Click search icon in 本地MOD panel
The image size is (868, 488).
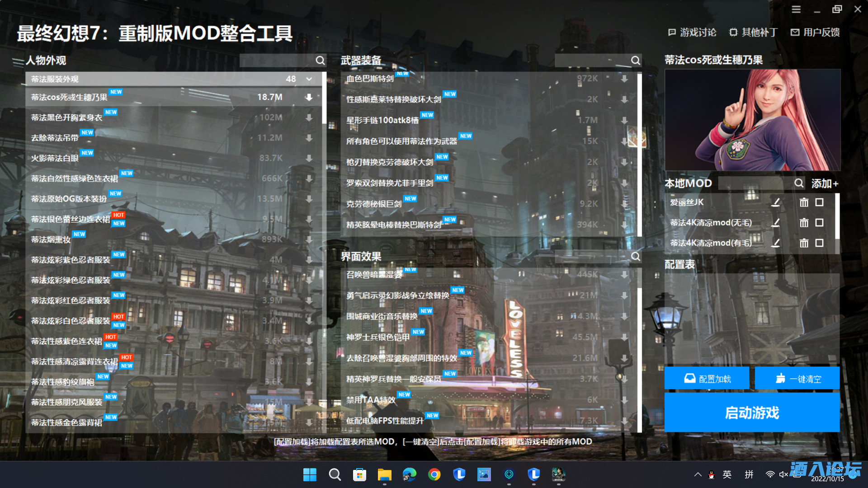[x=799, y=183]
